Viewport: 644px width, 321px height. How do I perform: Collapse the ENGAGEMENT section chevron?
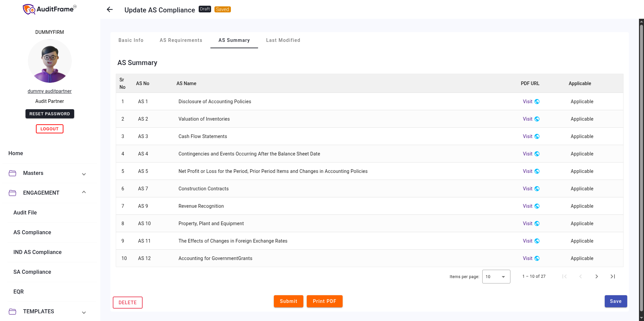pos(84,192)
